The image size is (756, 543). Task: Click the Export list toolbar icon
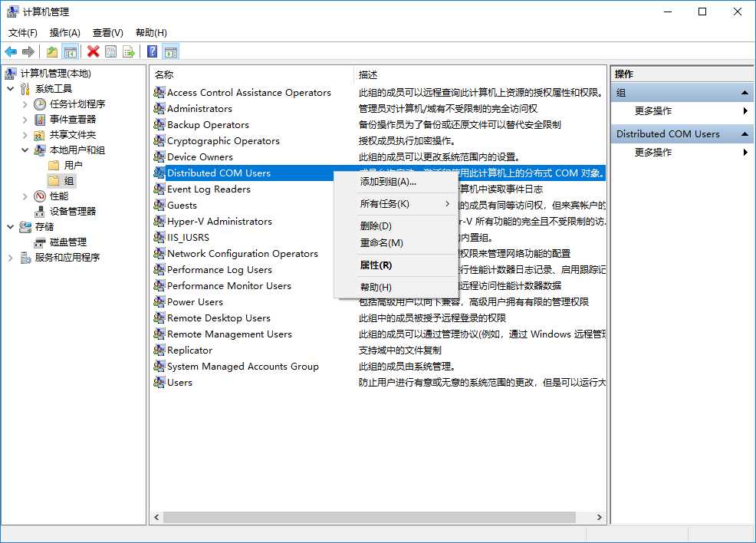[129, 51]
